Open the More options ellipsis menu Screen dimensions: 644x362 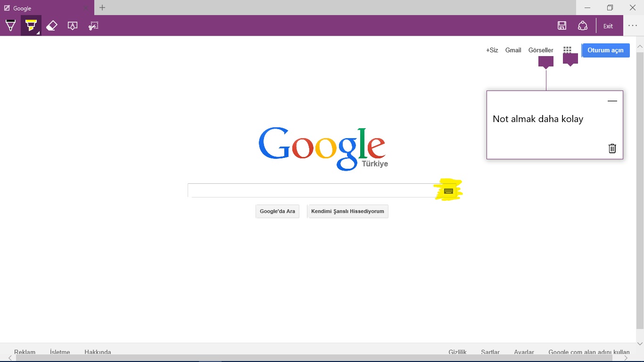pyautogui.click(x=633, y=26)
